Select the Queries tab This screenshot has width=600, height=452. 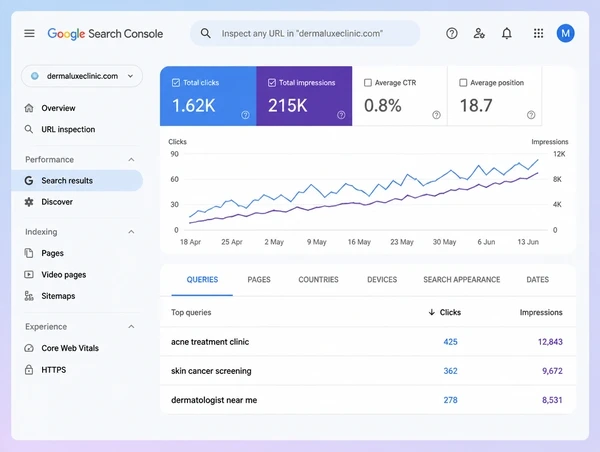[202, 280]
